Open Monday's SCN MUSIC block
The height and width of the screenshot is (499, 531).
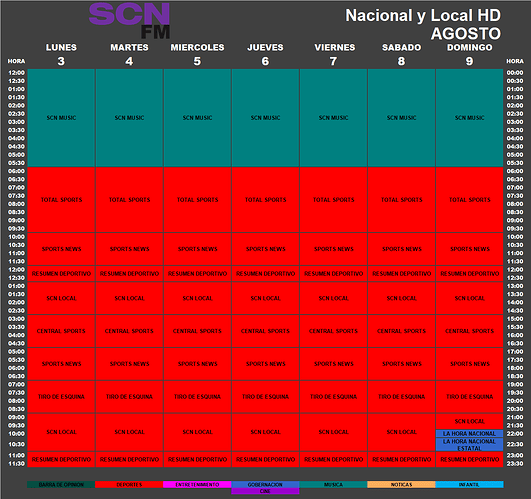tap(61, 118)
